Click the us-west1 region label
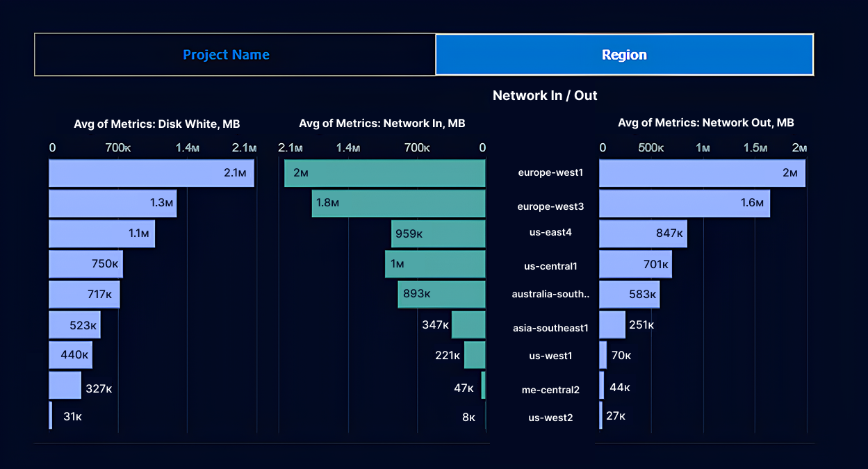This screenshot has width=868, height=469. tap(550, 355)
